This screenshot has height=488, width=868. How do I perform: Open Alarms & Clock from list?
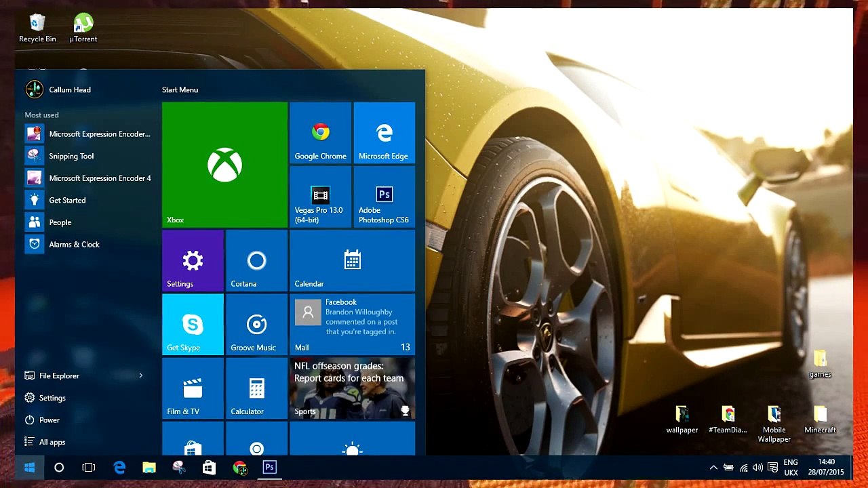click(x=74, y=244)
